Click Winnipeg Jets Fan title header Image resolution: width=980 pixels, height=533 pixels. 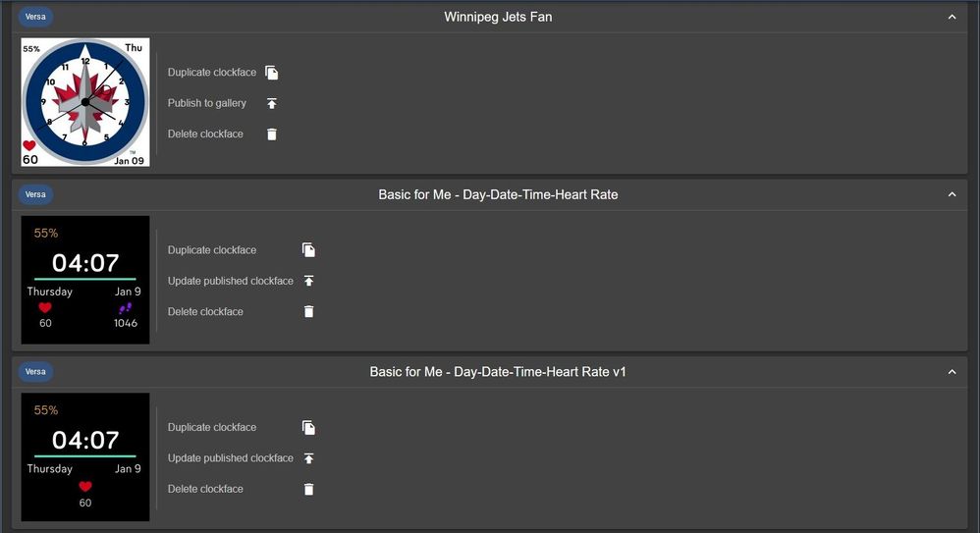click(498, 17)
